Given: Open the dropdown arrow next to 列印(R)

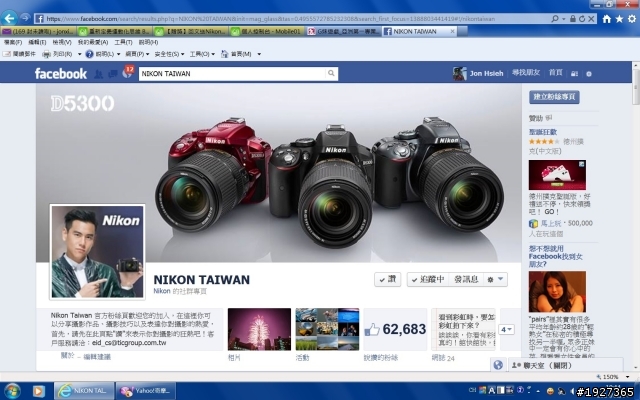Looking at the screenshot, I should [80, 54].
